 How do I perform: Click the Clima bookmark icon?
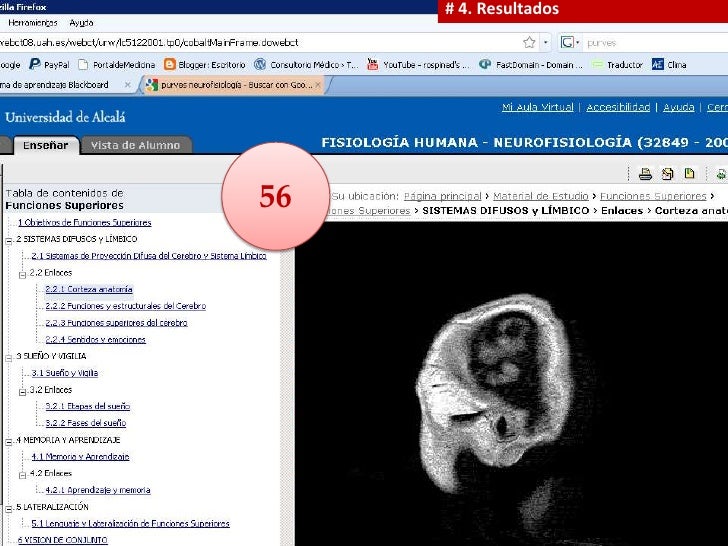(x=657, y=64)
